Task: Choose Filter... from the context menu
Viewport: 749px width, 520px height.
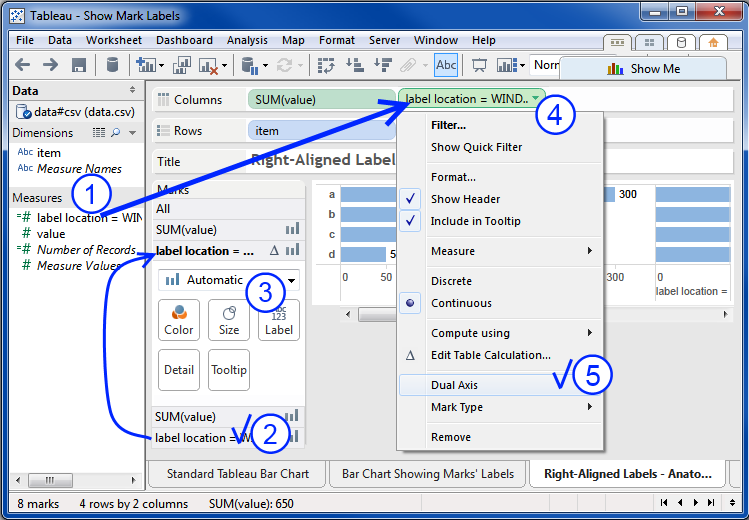Action: [x=500, y=125]
